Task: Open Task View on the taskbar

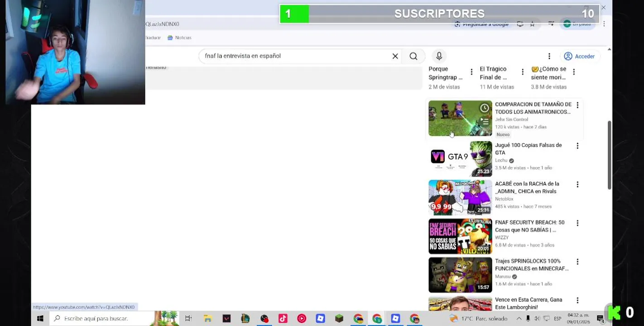Action: [188, 319]
